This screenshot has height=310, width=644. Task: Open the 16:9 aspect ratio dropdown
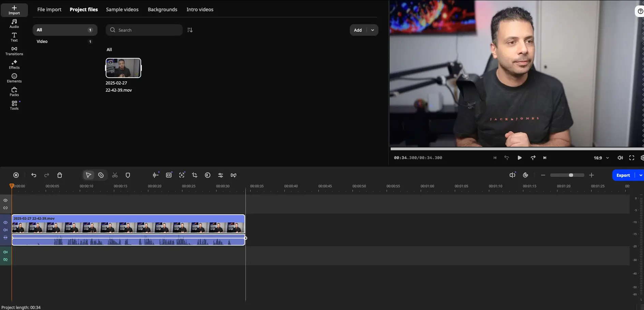coord(601,158)
